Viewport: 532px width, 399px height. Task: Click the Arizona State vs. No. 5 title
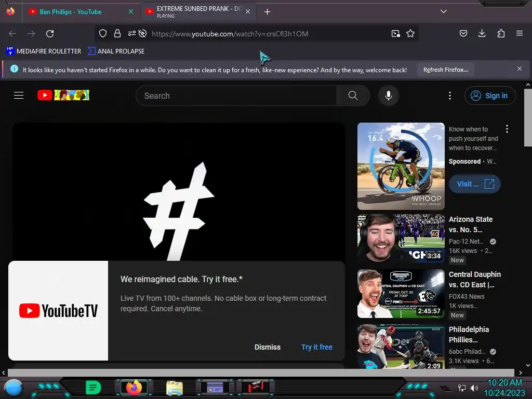(x=471, y=224)
